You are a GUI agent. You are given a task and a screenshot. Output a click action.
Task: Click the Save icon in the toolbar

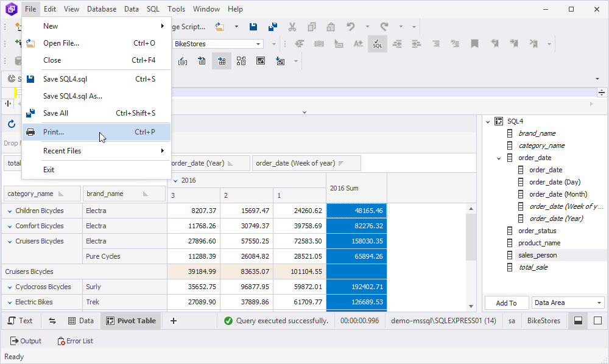253,27
